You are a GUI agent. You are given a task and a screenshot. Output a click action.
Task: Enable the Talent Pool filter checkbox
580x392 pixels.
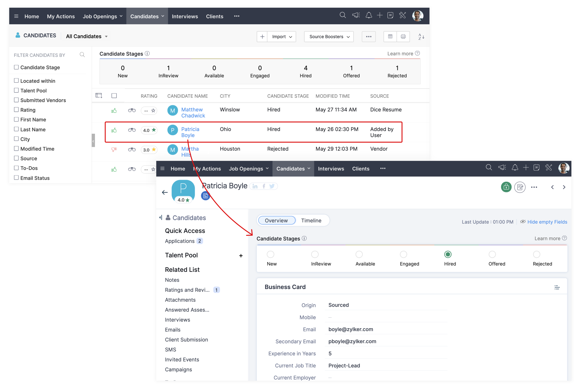click(x=17, y=90)
